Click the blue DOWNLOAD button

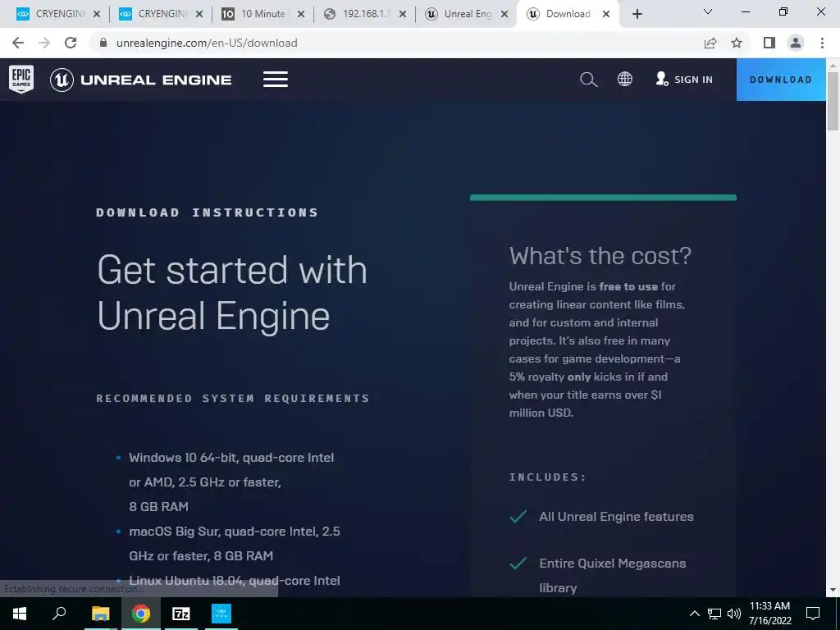click(x=781, y=80)
